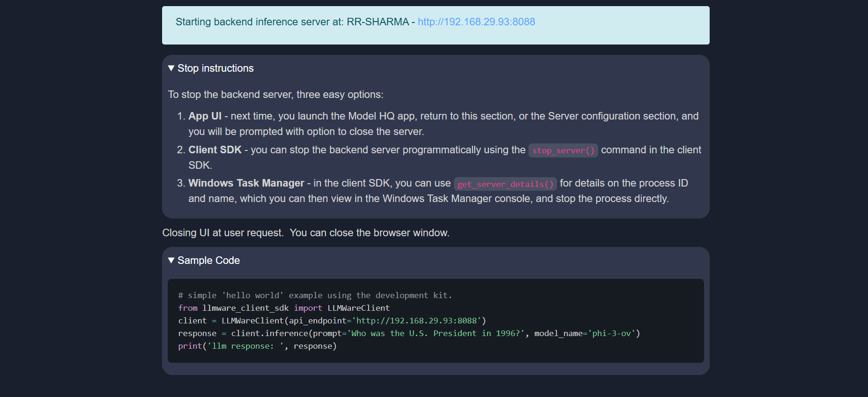Image resolution: width=868 pixels, height=397 pixels.
Task: Collapse the Stop instructions disclosure triangle
Action: [x=171, y=68]
